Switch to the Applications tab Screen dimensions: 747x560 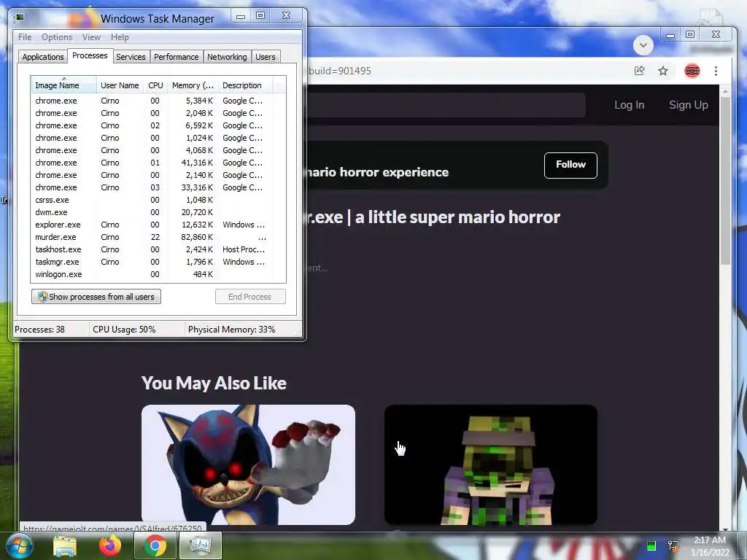point(43,57)
